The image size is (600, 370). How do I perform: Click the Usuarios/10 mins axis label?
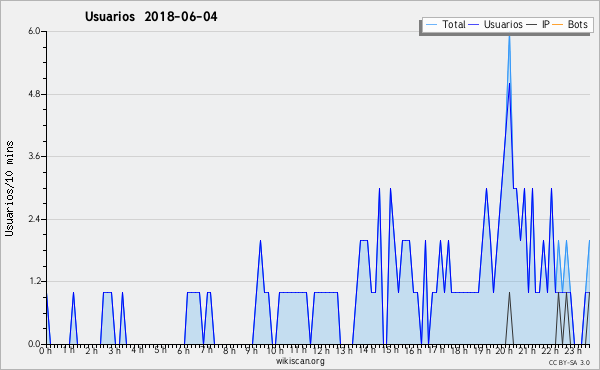[x=9, y=188]
